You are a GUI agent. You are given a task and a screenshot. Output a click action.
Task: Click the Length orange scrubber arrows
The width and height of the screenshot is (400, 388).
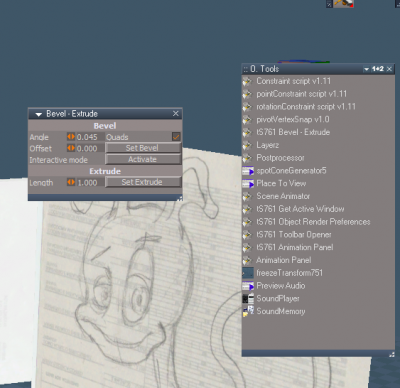tap(71, 182)
